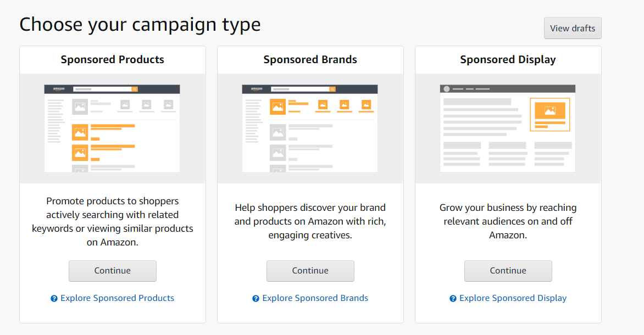Open the View drafts button
644x335 pixels.
click(573, 29)
